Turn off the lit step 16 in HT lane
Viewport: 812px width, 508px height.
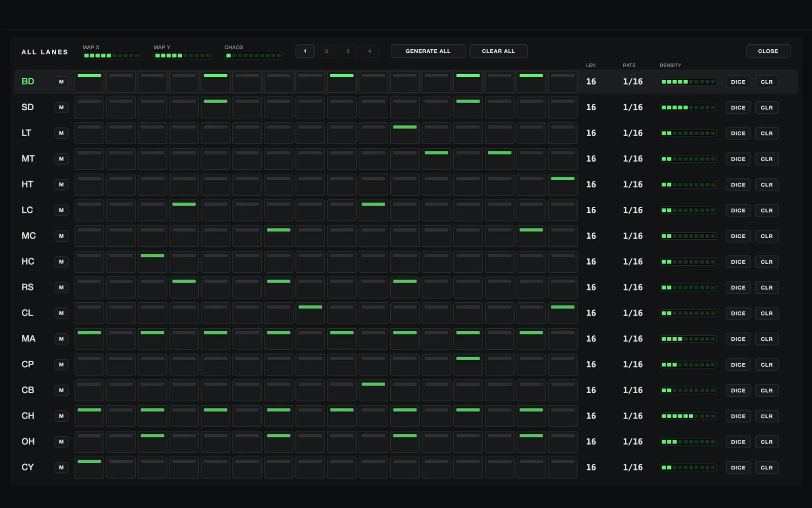563,185
